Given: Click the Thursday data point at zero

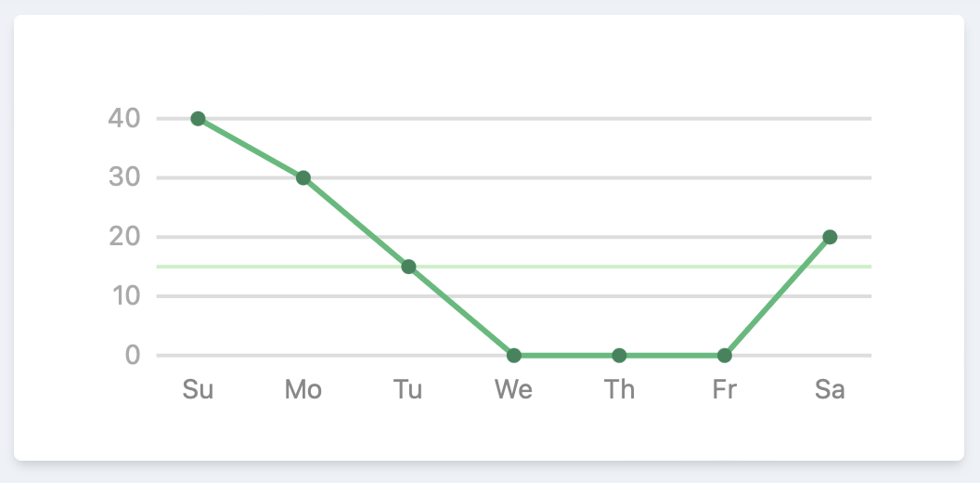Looking at the screenshot, I should point(619,356).
